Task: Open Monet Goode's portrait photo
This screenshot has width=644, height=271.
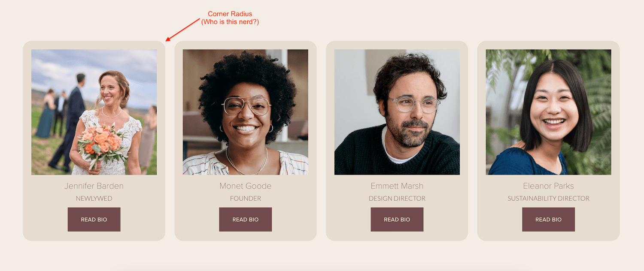Action: [x=246, y=112]
